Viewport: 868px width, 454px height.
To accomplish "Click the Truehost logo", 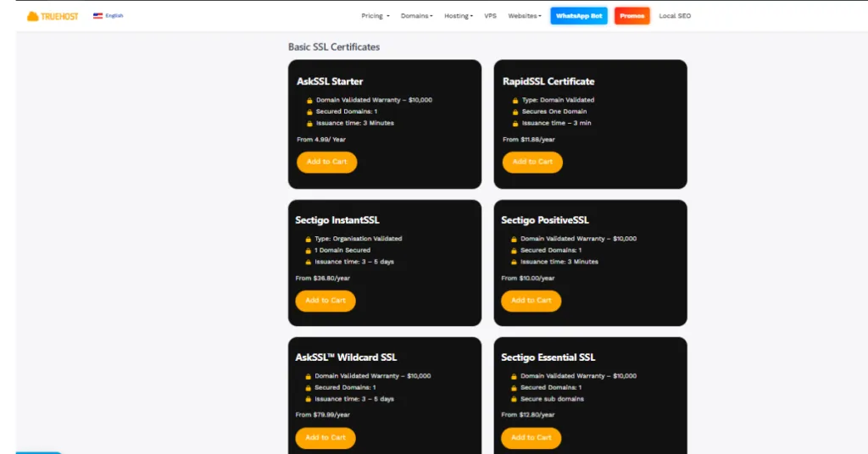I will tap(53, 16).
